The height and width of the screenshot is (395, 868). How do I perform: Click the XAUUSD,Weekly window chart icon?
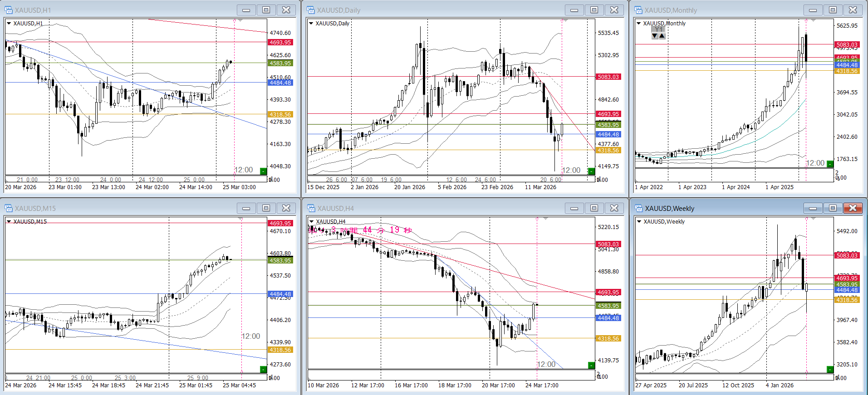pyautogui.click(x=639, y=208)
